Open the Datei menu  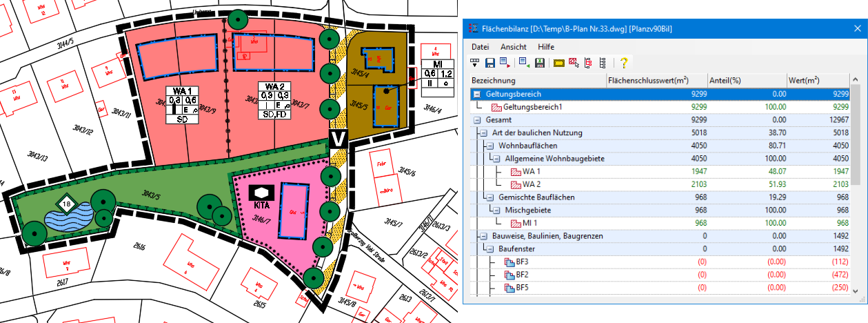pos(481,46)
